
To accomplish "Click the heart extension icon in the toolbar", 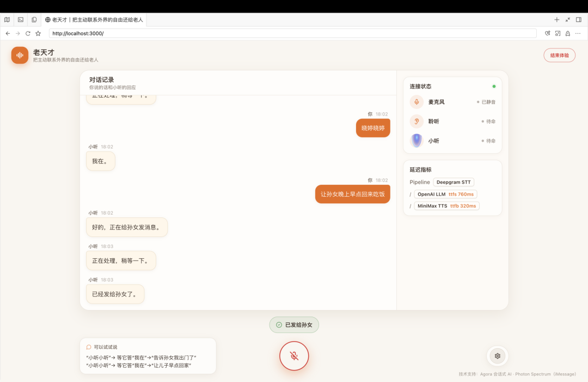I will [548, 33].
